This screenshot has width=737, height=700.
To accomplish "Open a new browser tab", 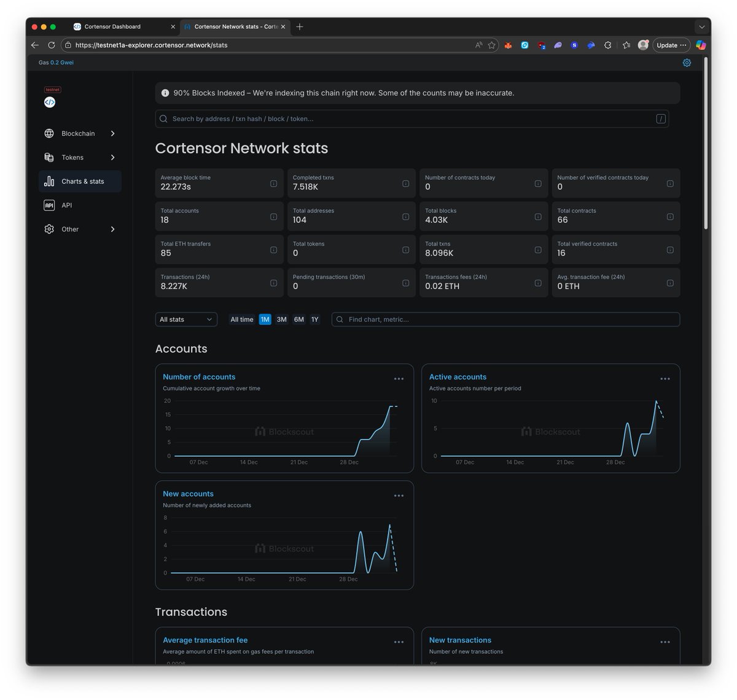I will [300, 26].
